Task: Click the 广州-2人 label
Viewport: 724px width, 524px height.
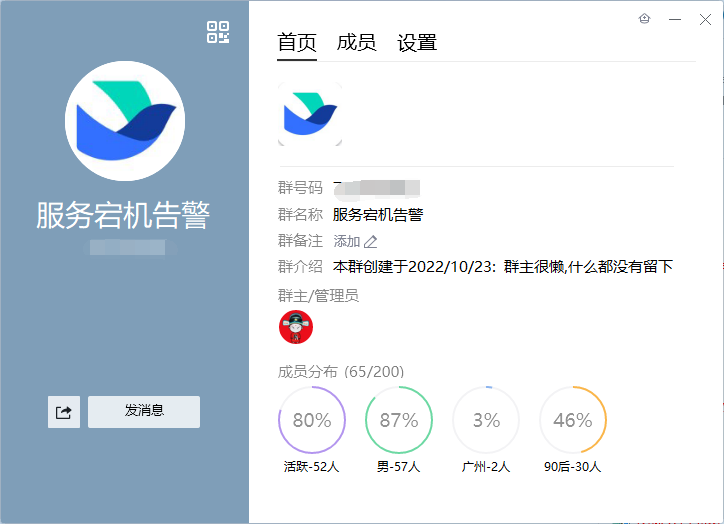Action: 486,467
